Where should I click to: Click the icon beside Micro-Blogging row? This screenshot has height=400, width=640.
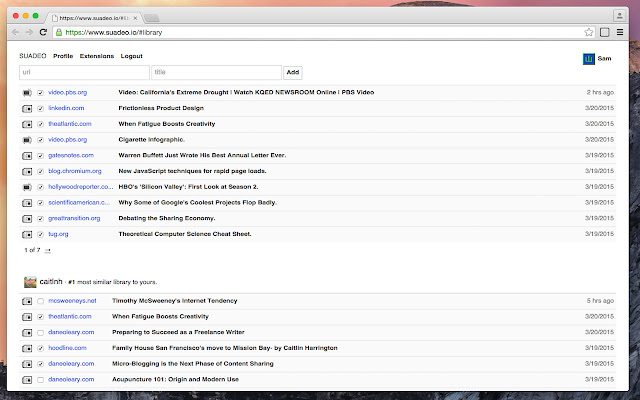27,364
